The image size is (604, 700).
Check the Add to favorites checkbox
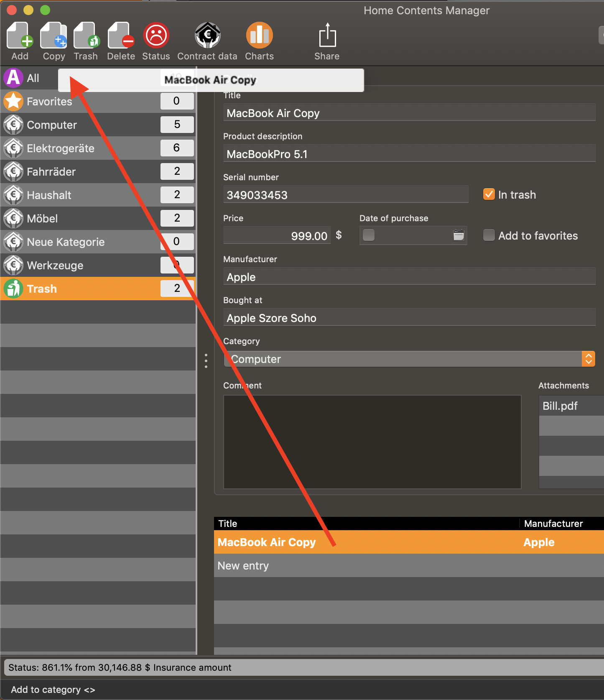click(489, 235)
